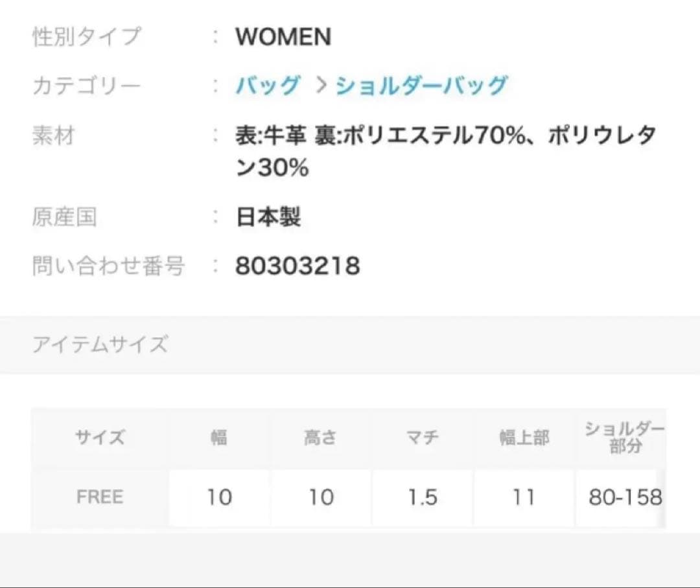Click the 80-158 shoulder length cell

coord(625,497)
